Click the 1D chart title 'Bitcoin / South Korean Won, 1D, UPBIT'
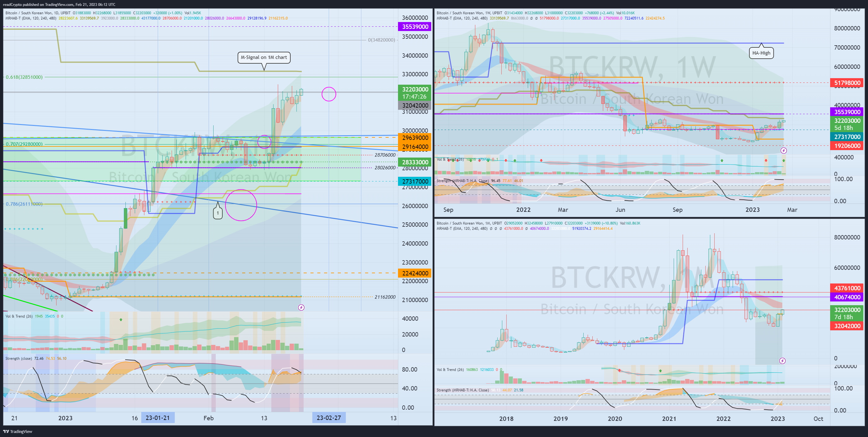The height and width of the screenshot is (437, 868). 38,13
